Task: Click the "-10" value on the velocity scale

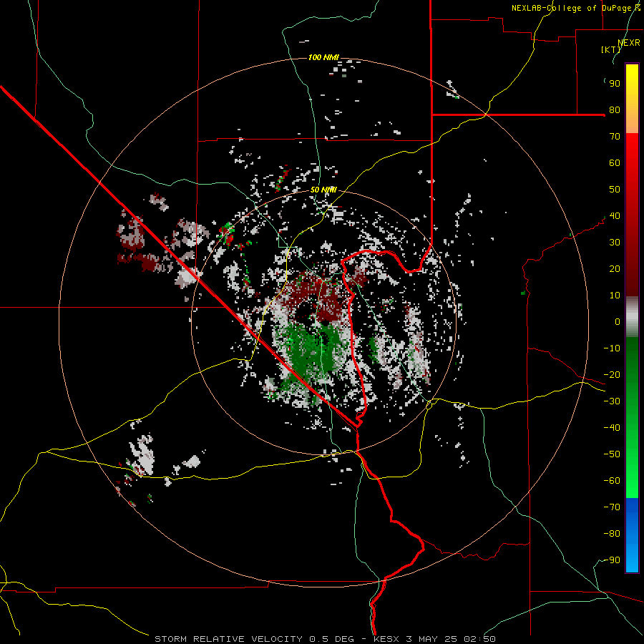Action: tap(612, 348)
